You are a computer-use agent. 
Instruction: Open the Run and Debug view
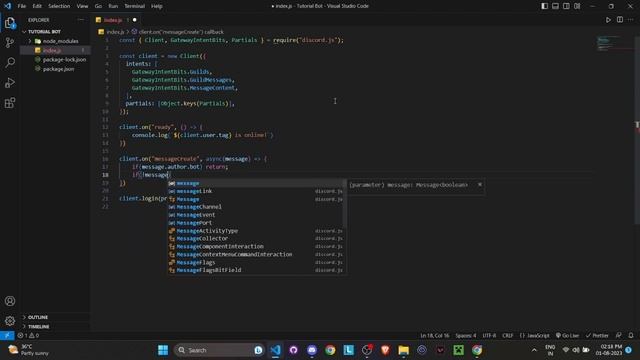[x=10, y=82]
